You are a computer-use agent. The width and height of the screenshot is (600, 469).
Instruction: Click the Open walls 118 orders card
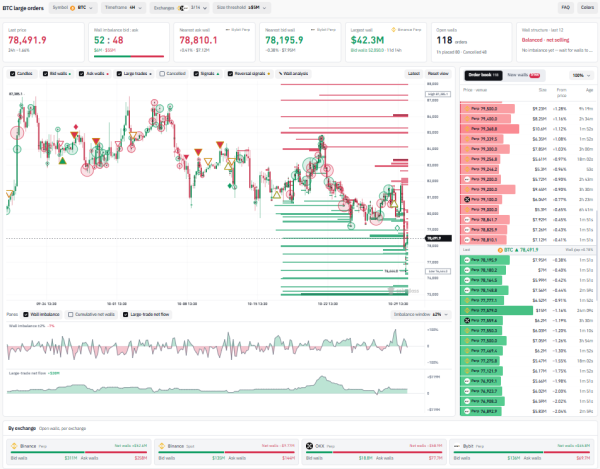[x=471, y=42]
